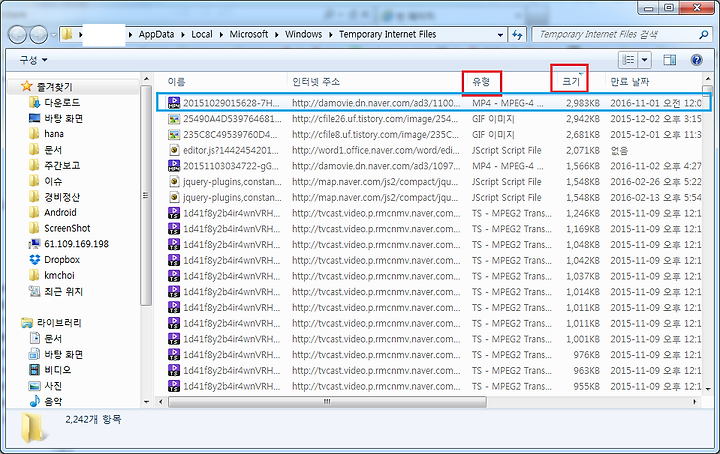
Task: Open 최근 위치 in favorites
Action: (x=56, y=291)
